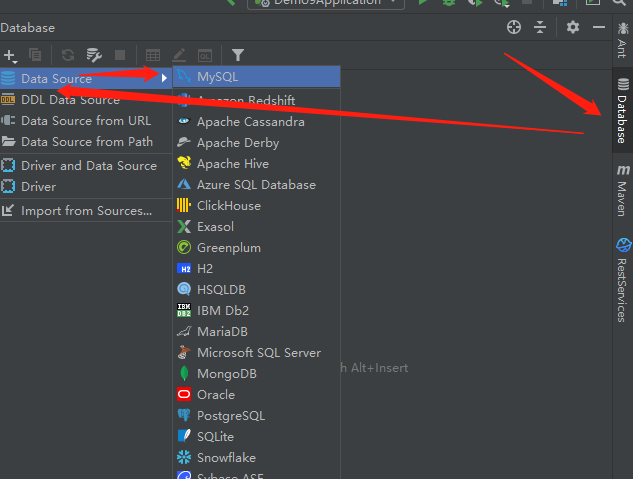Click the Edit pencil icon in toolbar
Image resolution: width=633 pixels, height=479 pixels.
pos(179,55)
